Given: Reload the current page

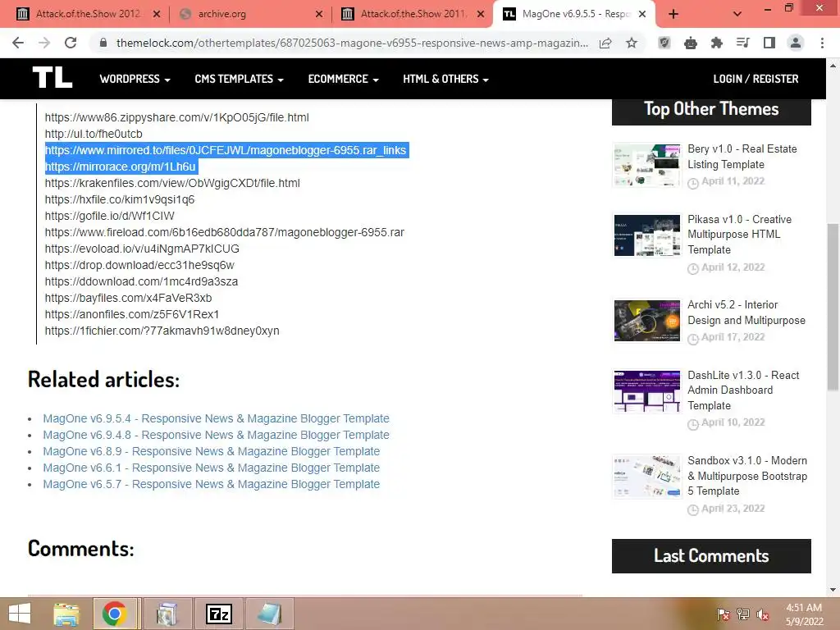Looking at the screenshot, I should click(71, 43).
